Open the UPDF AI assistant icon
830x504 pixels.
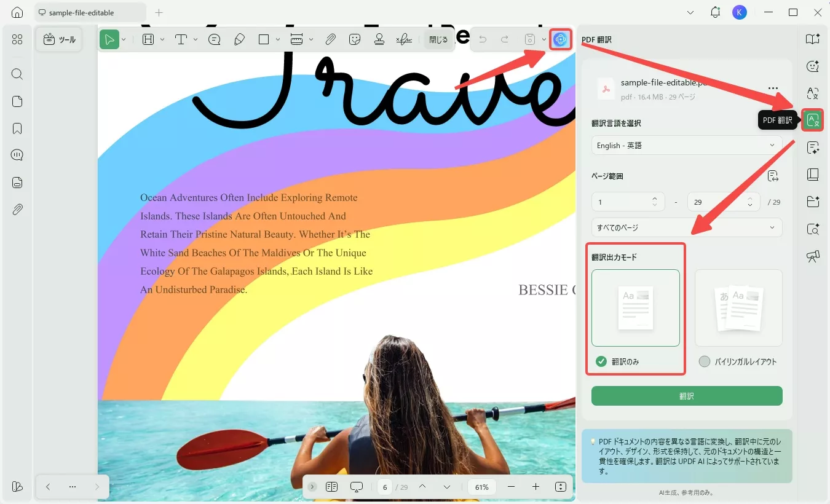pyautogui.click(x=560, y=40)
